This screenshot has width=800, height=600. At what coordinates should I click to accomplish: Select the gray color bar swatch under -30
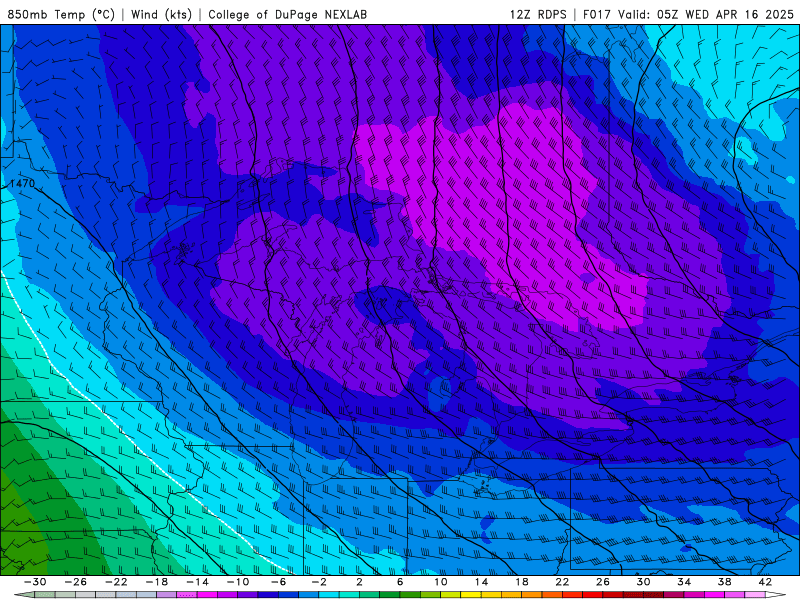44,595
